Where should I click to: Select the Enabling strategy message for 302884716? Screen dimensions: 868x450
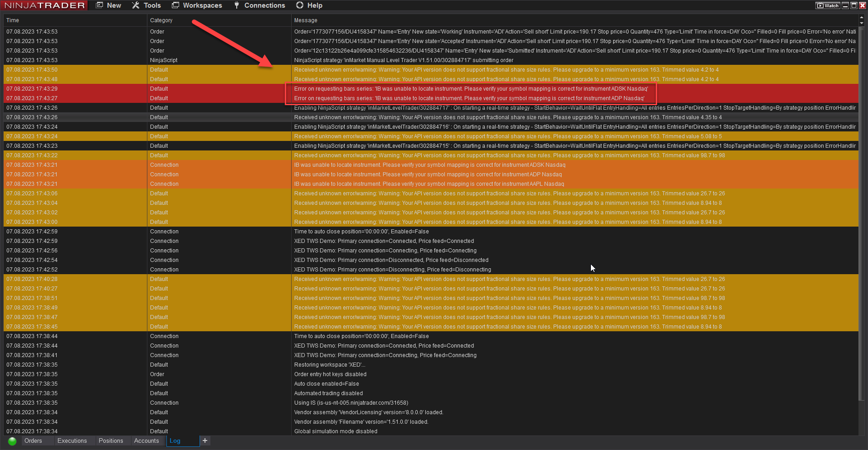click(x=575, y=127)
